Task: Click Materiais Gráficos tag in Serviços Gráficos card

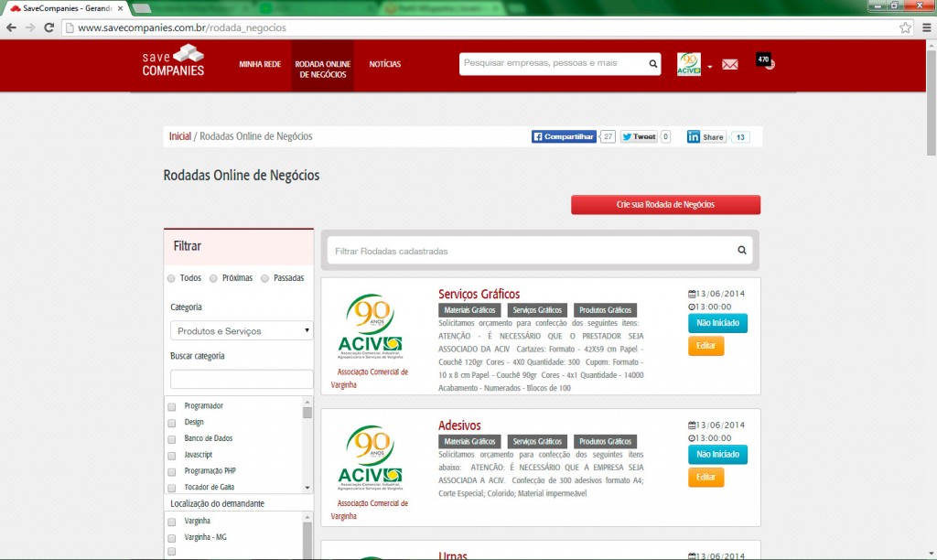Action: click(x=469, y=310)
